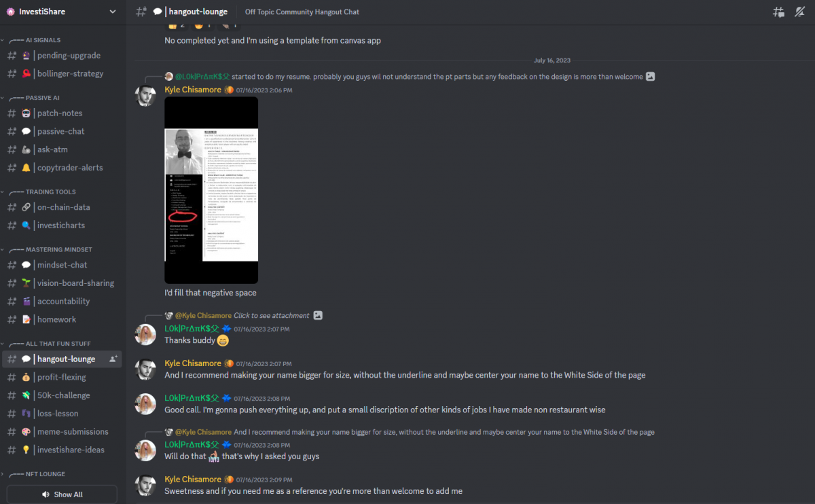Click the InvestiShare server logo icon
This screenshot has height=504, width=815.
[10, 12]
